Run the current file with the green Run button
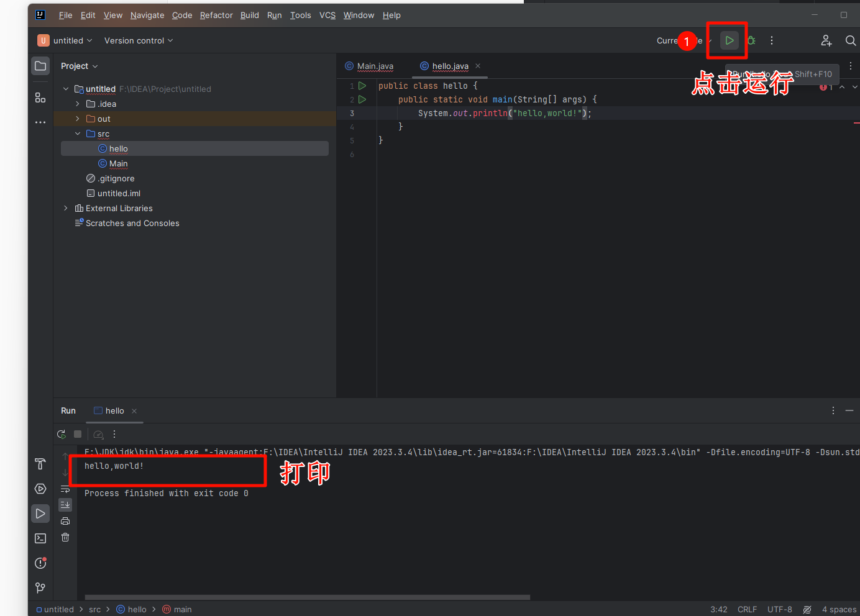This screenshot has height=616, width=860. tap(730, 40)
